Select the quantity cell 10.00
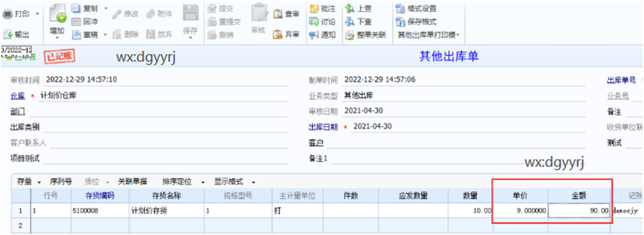Screen dimensions: 644x235 pyautogui.click(x=470, y=211)
